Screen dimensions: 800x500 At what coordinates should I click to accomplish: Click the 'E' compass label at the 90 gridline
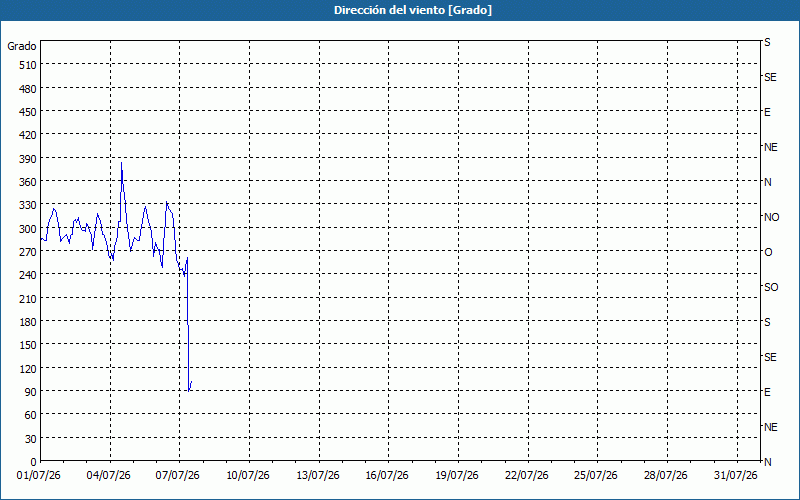[767, 392]
